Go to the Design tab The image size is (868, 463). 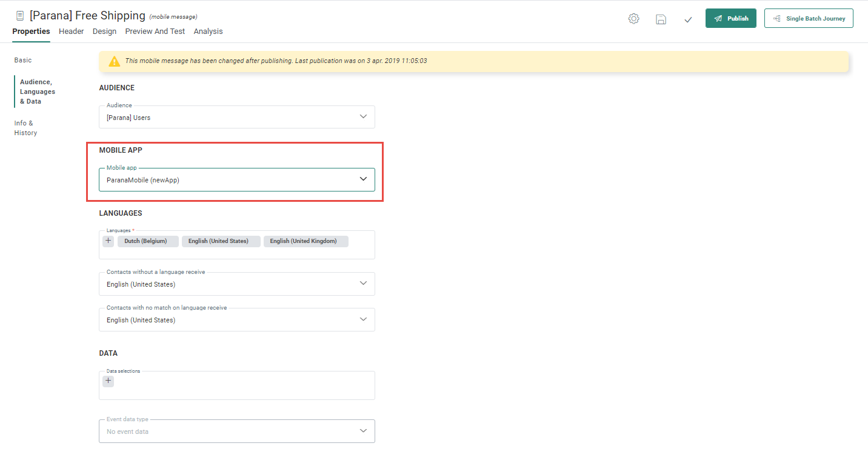pos(104,32)
